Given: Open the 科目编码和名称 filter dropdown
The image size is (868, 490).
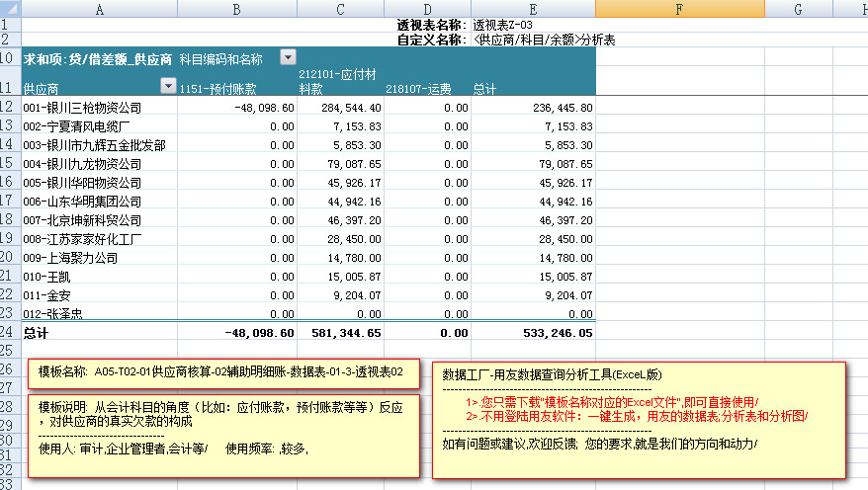Looking at the screenshot, I should pyautogui.click(x=288, y=58).
